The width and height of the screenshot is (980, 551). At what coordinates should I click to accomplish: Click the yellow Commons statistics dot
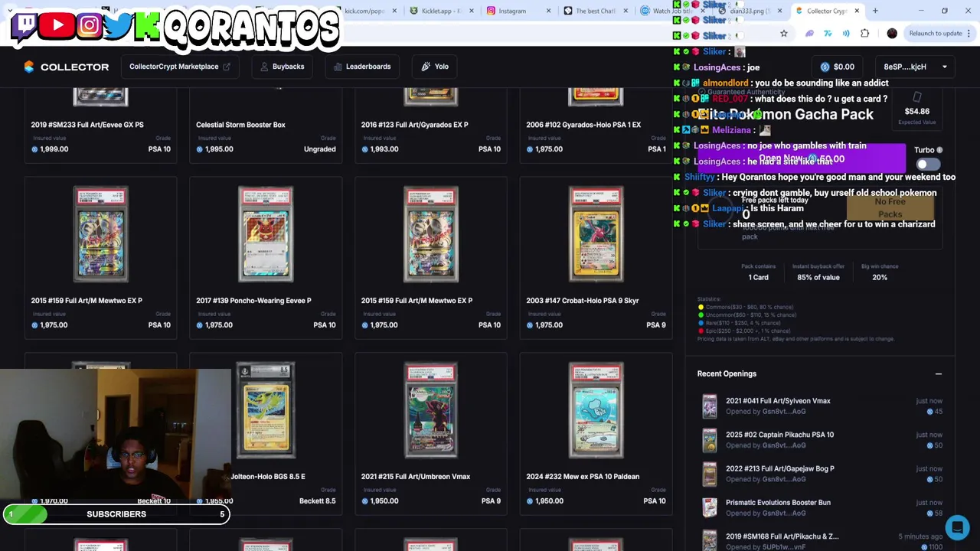click(701, 308)
